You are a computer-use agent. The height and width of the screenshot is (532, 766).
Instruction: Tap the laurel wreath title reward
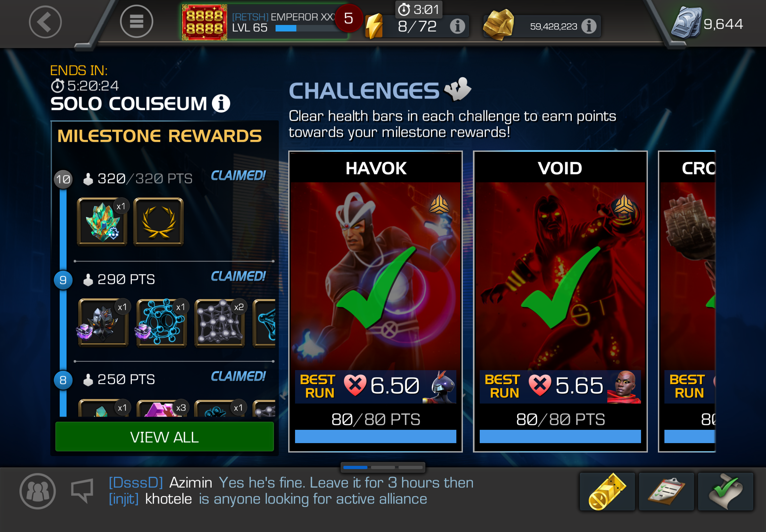pos(158,222)
